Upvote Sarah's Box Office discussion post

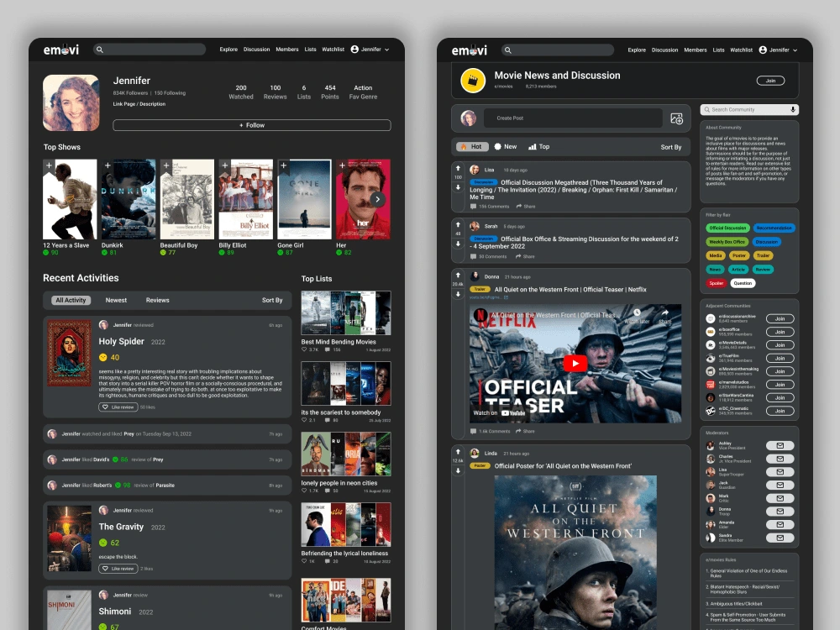coord(458,224)
